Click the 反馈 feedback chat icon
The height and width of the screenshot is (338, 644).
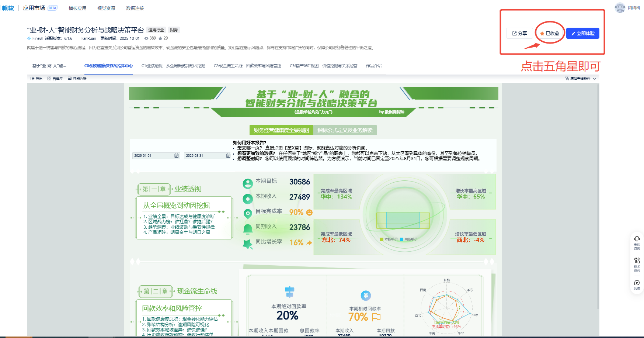pos(637,283)
